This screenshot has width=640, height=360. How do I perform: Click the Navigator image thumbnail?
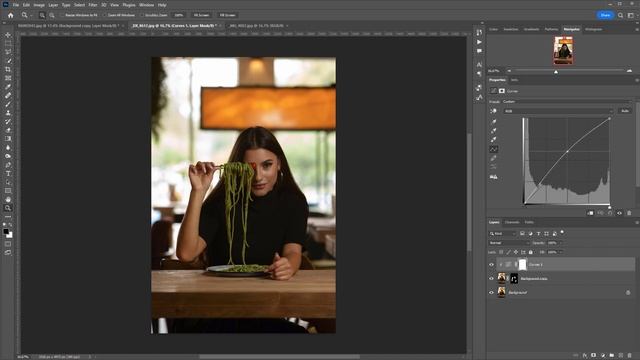563,50
